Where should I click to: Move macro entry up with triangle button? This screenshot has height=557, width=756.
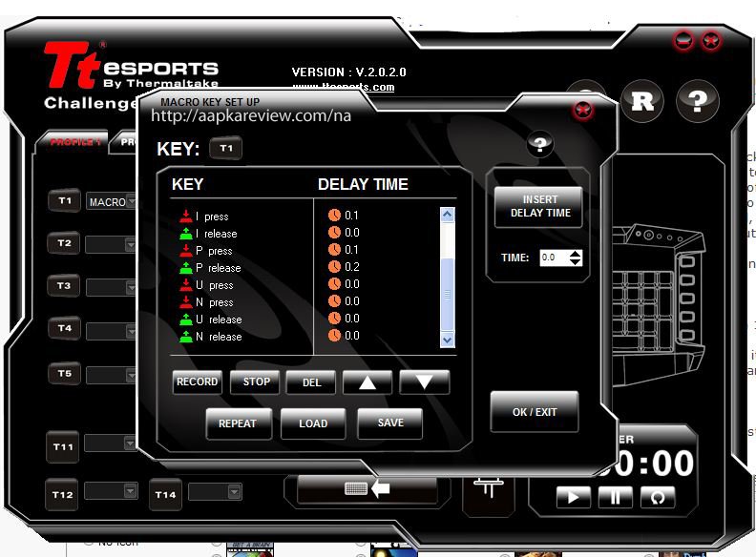(x=367, y=382)
